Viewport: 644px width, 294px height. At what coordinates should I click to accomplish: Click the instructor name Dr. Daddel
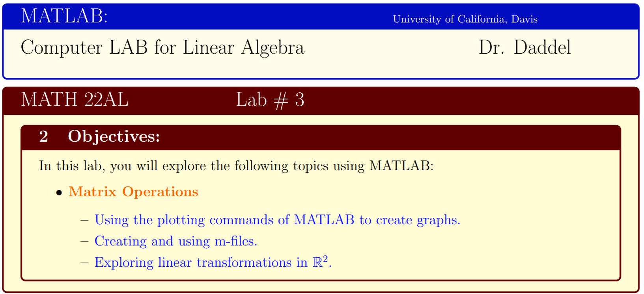[525, 48]
